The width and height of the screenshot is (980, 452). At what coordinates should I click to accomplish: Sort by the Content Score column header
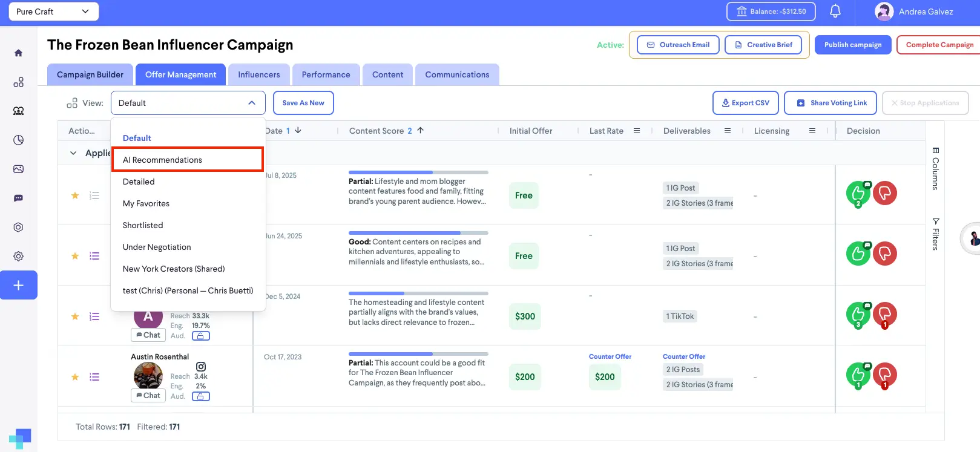pos(377,131)
